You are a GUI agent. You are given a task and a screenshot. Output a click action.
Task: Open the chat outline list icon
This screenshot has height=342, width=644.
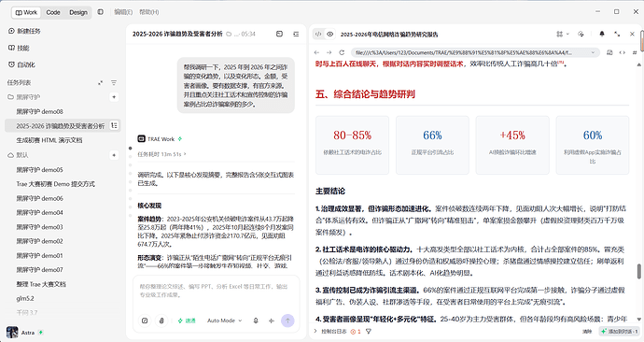296,34
